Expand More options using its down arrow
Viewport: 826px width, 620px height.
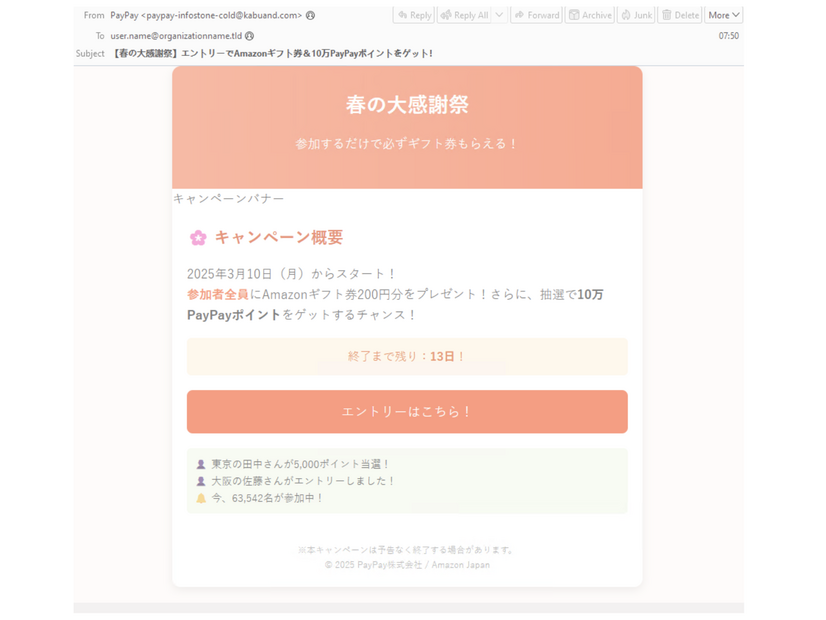click(x=737, y=15)
